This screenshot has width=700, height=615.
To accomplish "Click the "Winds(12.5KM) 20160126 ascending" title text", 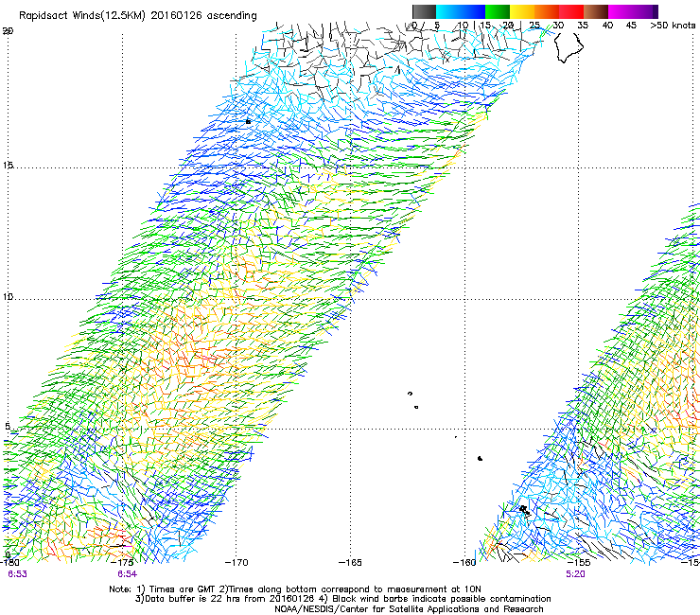I will click(165, 16).
